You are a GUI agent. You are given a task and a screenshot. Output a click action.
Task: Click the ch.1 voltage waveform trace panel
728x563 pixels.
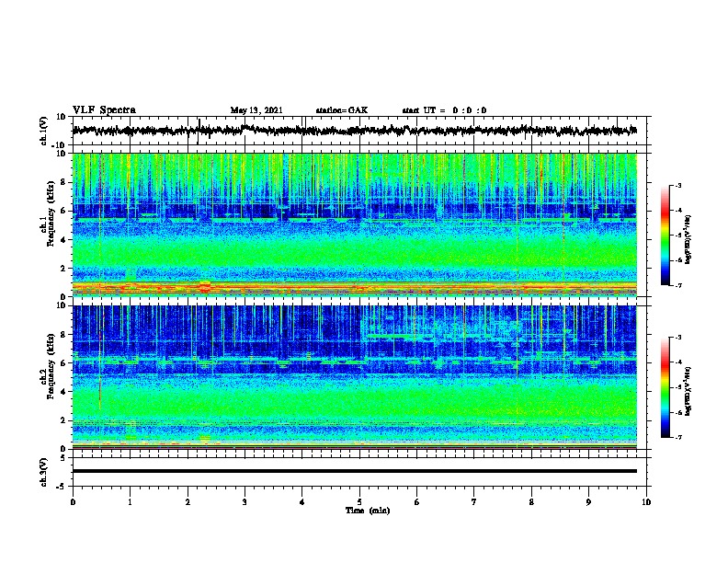(x=359, y=131)
